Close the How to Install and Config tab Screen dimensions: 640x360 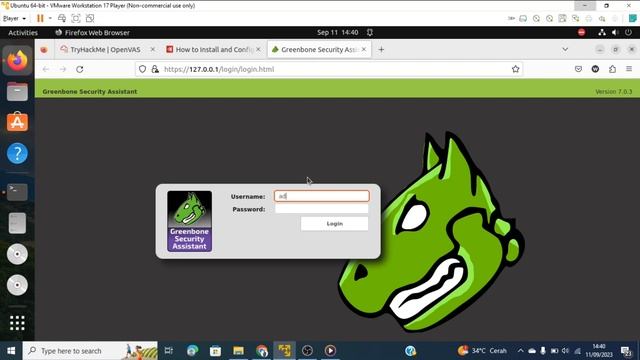click(x=258, y=49)
